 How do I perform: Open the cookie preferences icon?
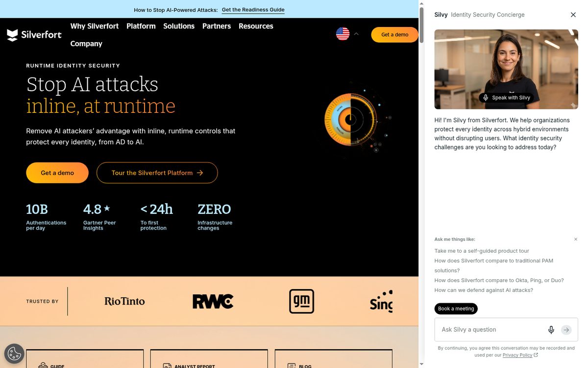coord(14,354)
